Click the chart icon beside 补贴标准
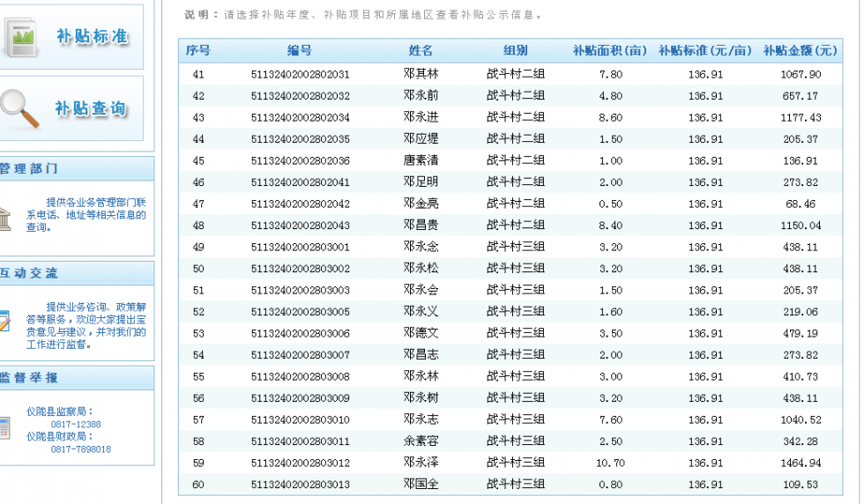This screenshot has width=864, height=504. coord(19,35)
